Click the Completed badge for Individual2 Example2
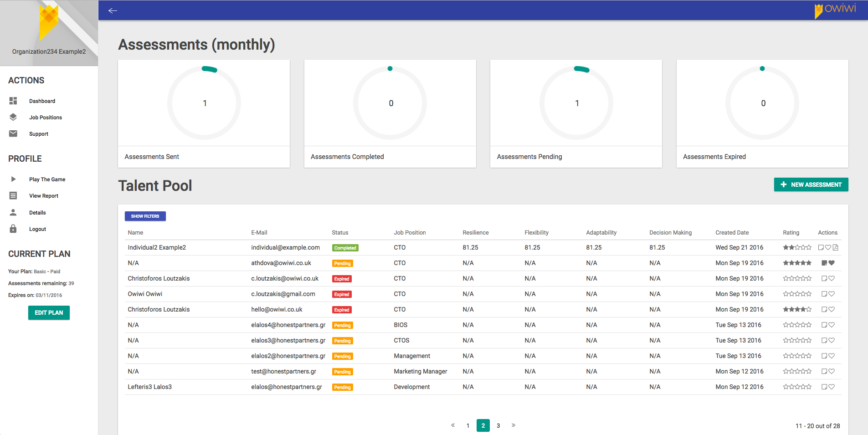868x435 pixels. [x=345, y=248]
